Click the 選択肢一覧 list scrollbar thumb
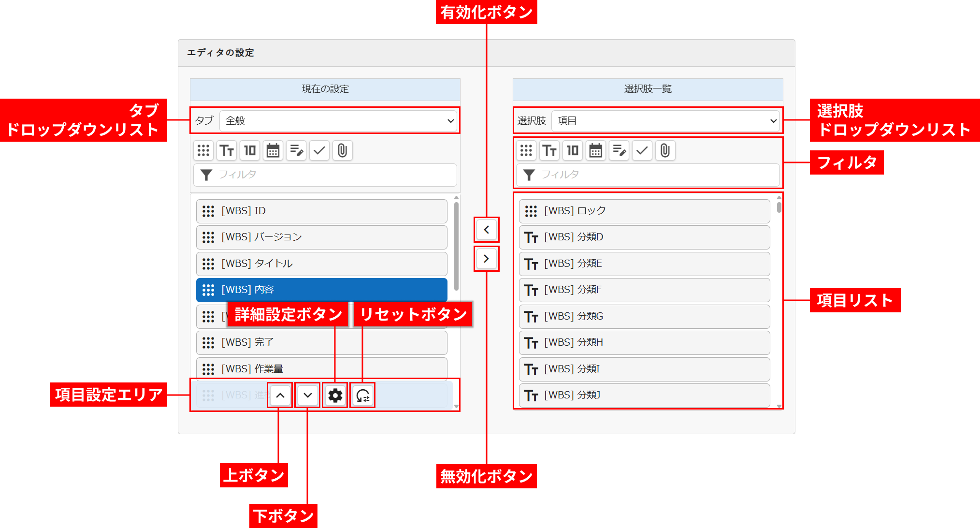Image resolution: width=980 pixels, height=528 pixels. (x=779, y=207)
